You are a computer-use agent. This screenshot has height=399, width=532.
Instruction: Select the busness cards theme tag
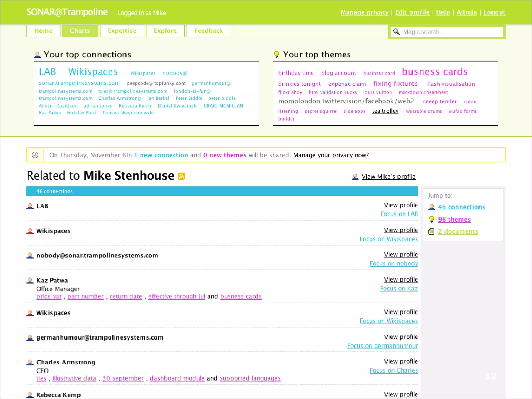(434, 72)
